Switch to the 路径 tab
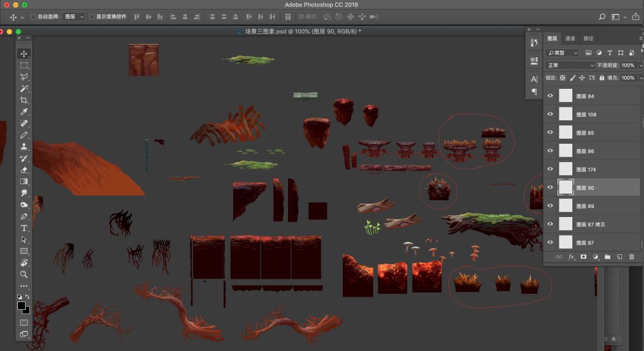Image resolution: width=644 pixels, height=351 pixels. coord(589,39)
